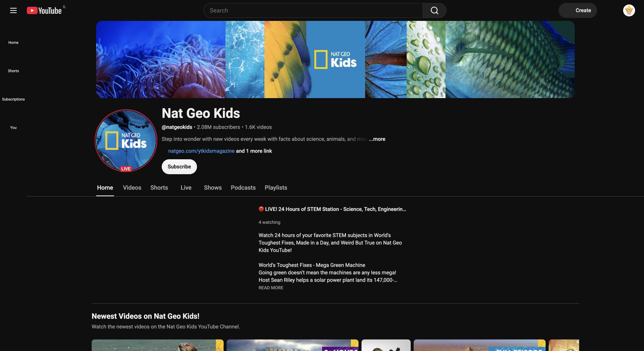Subscribe to Nat Geo Kids
The height and width of the screenshot is (351, 644).
point(179,167)
